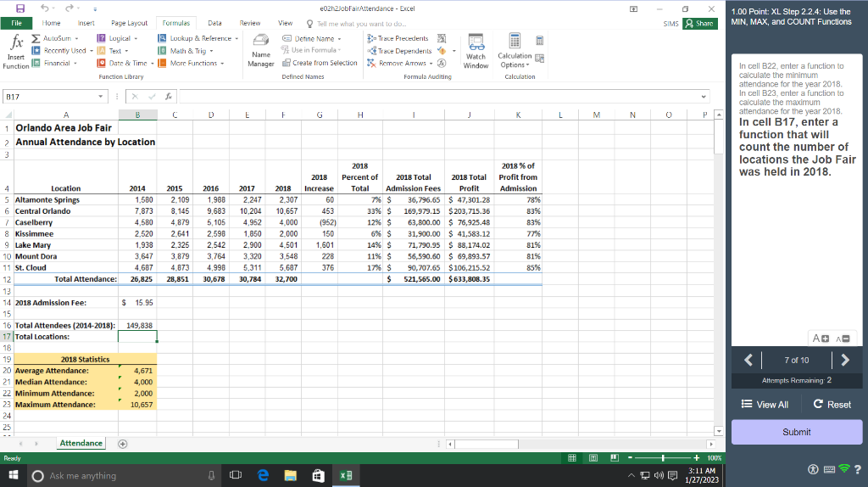
Task: Click Calculate Now icon
Action: click(540, 41)
